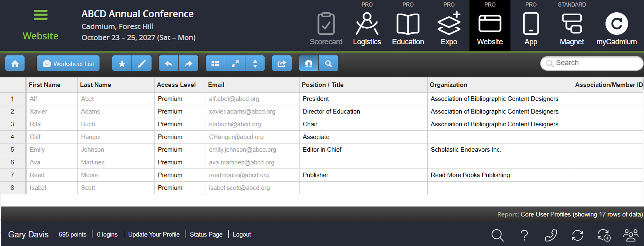
Task: Click the Logout link
Action: pyautogui.click(x=242, y=235)
